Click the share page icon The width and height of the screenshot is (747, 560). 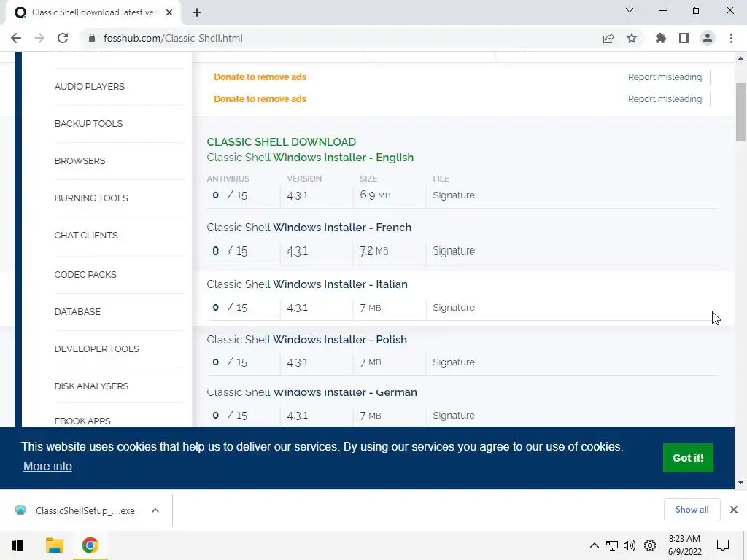[x=608, y=38]
